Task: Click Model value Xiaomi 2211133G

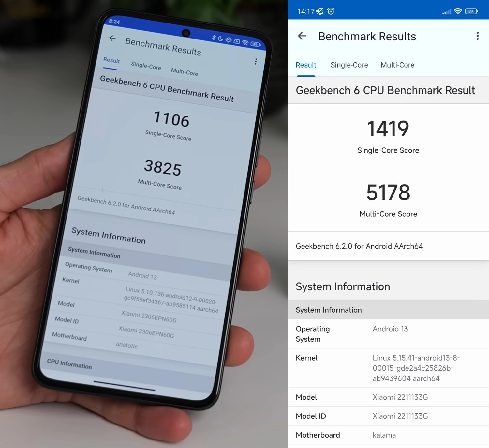Action: coord(400,397)
